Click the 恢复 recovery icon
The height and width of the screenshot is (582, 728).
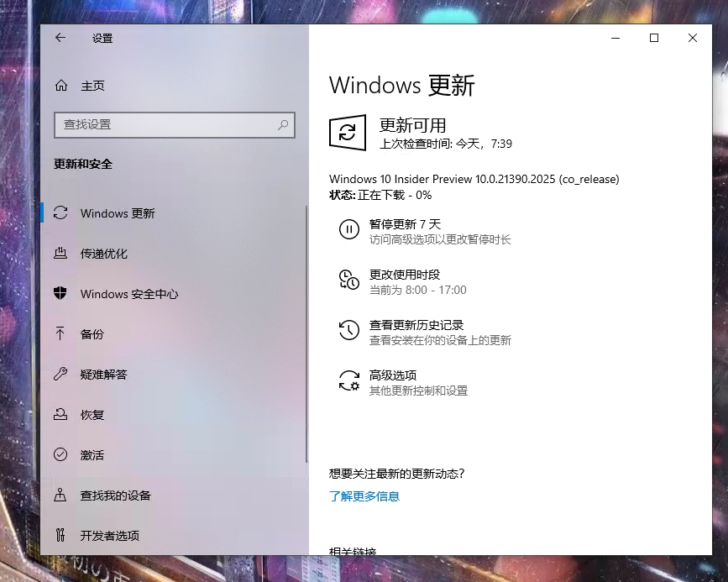(x=60, y=414)
